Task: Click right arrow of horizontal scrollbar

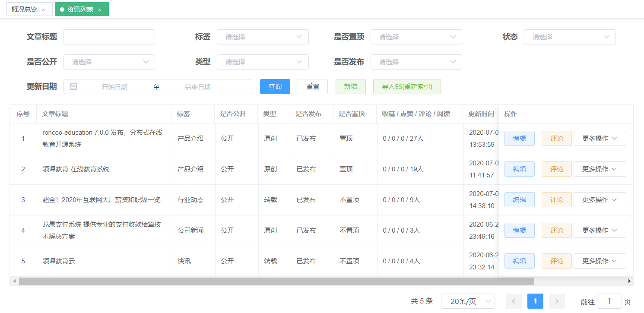Action: tap(629, 281)
